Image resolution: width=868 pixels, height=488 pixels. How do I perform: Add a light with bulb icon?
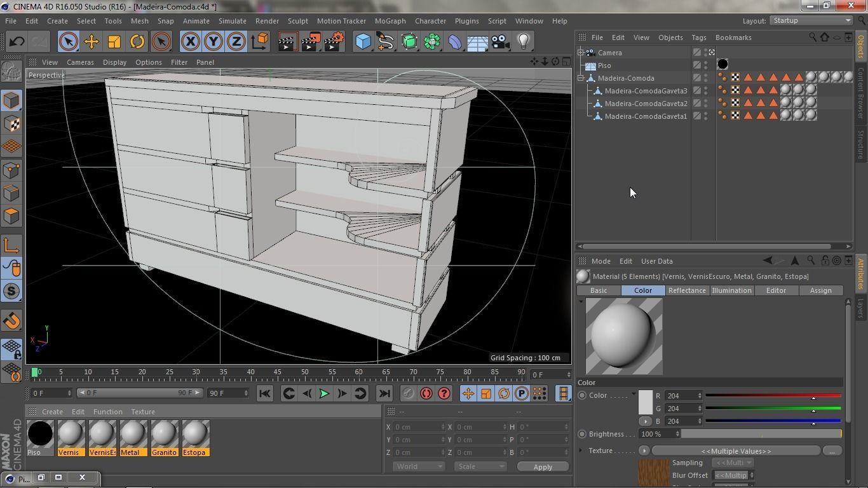[524, 42]
